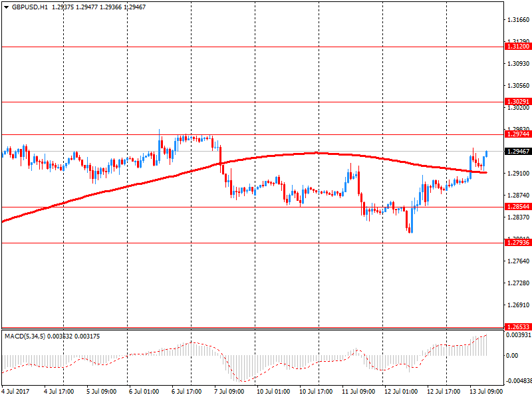Viewport: 532px width, 399px height.
Task: Click the 13 Jul 09:00 time label
Action: 486,392
